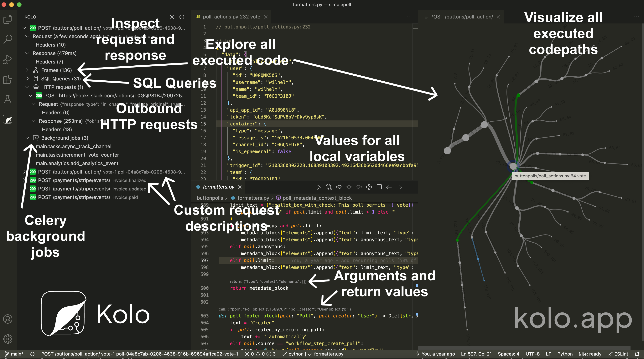Toggle the split editor icon for formatters.py

[379, 187]
